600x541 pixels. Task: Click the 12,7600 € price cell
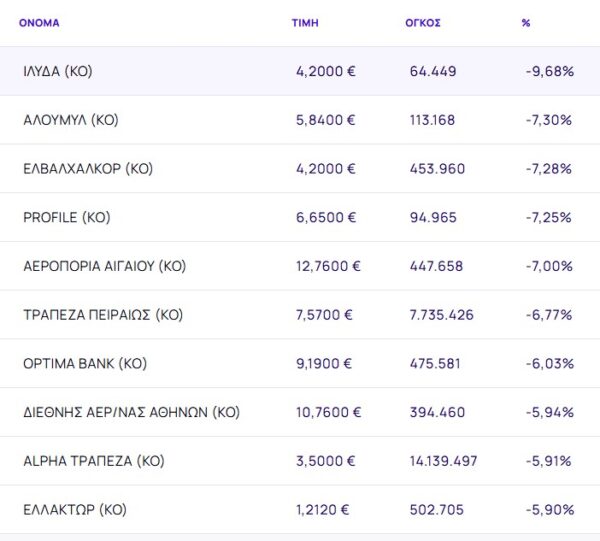point(328,267)
